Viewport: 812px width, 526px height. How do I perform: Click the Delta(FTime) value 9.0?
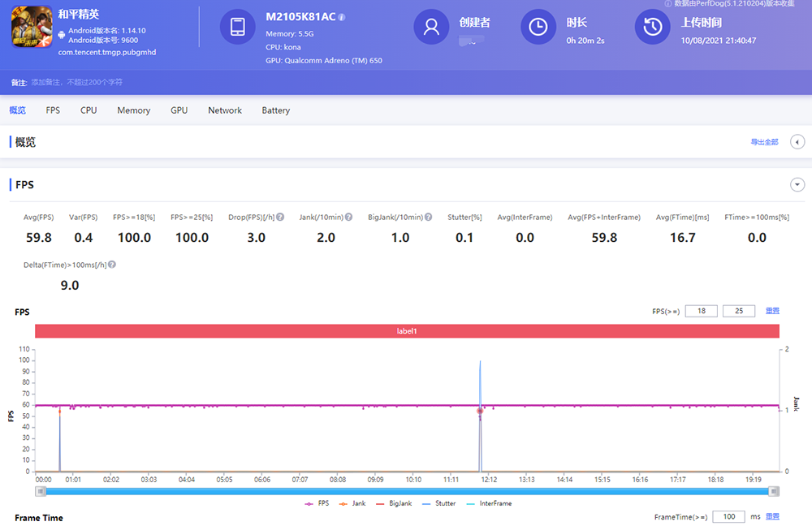click(70, 285)
